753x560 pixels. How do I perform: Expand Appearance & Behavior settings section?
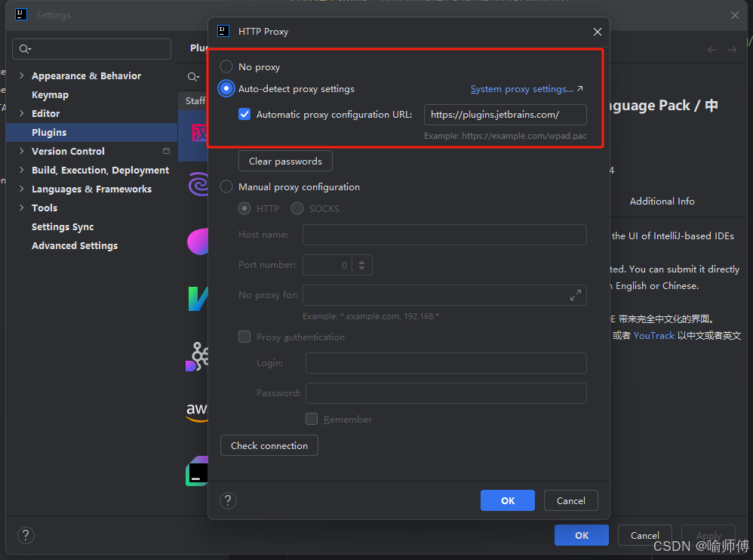(22, 75)
